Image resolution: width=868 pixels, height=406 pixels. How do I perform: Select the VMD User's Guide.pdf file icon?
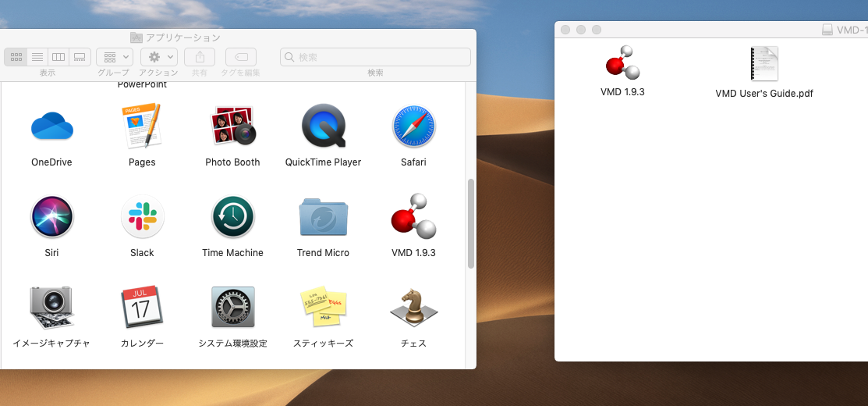pyautogui.click(x=764, y=64)
